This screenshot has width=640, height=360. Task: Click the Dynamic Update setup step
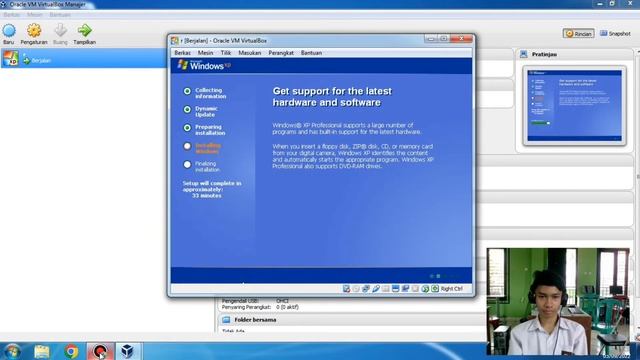[206, 111]
